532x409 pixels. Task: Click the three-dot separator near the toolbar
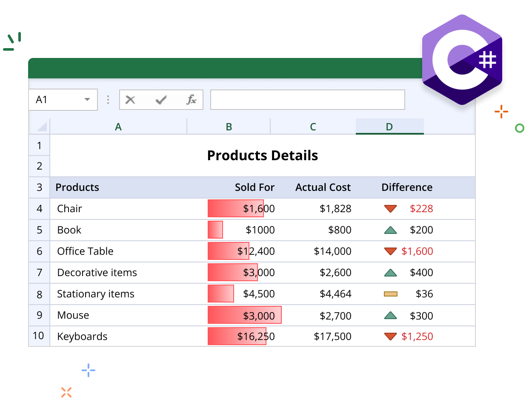tap(108, 99)
